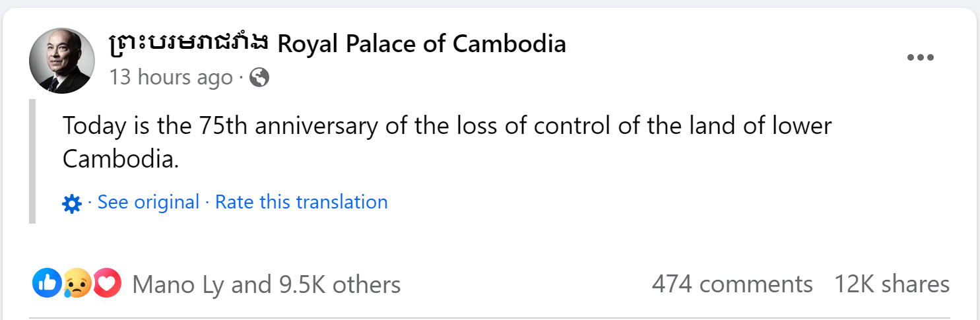Click the gray vertical translation quote bar
Screen dimensions: 980x320
click(32, 162)
